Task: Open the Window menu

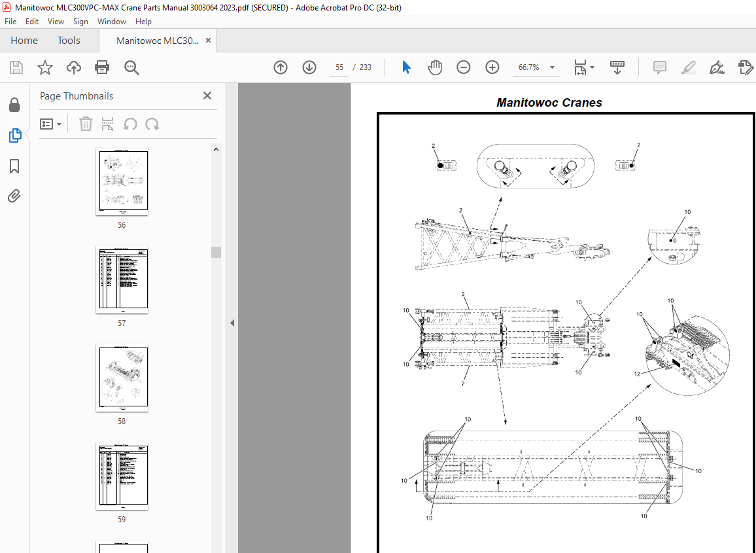Action: click(x=111, y=21)
